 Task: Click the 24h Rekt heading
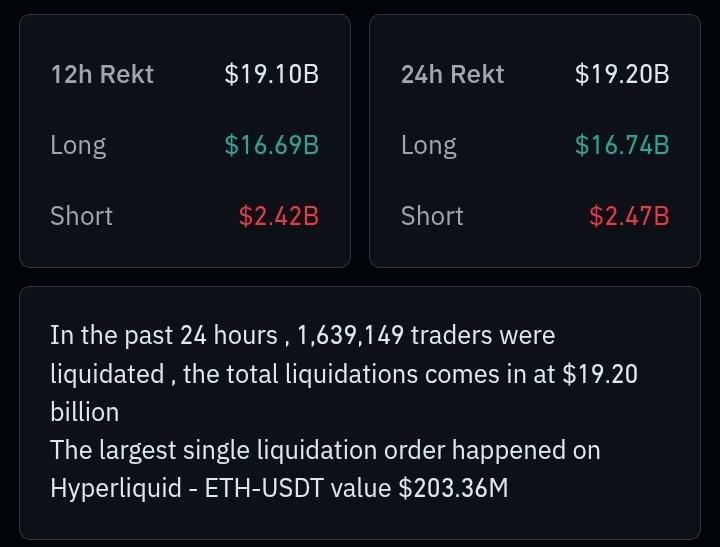coord(452,74)
